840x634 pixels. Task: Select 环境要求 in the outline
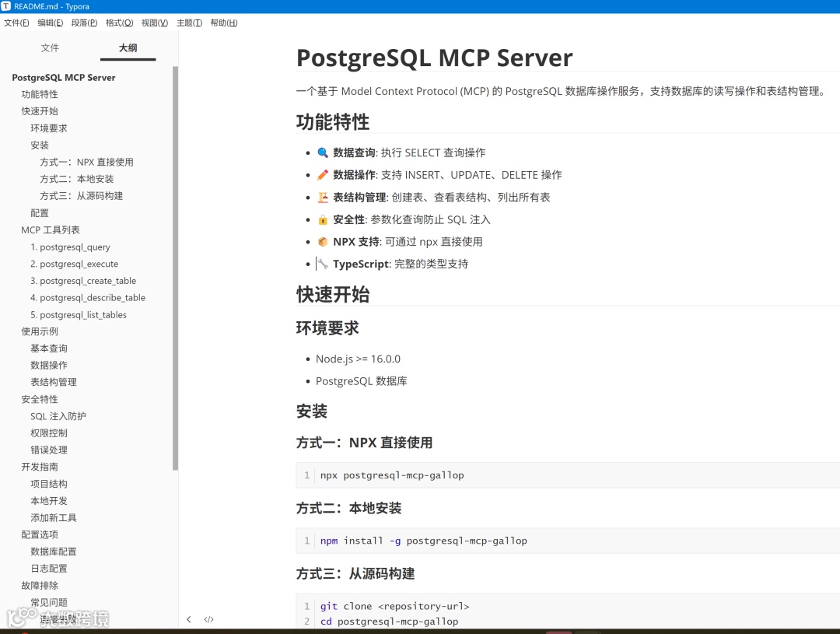(49, 128)
